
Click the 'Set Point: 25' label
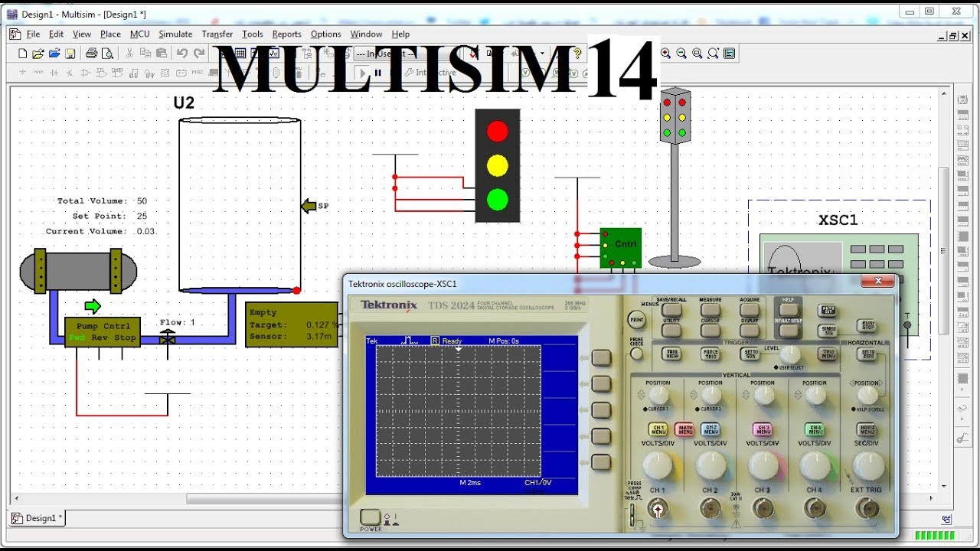pyautogui.click(x=109, y=216)
